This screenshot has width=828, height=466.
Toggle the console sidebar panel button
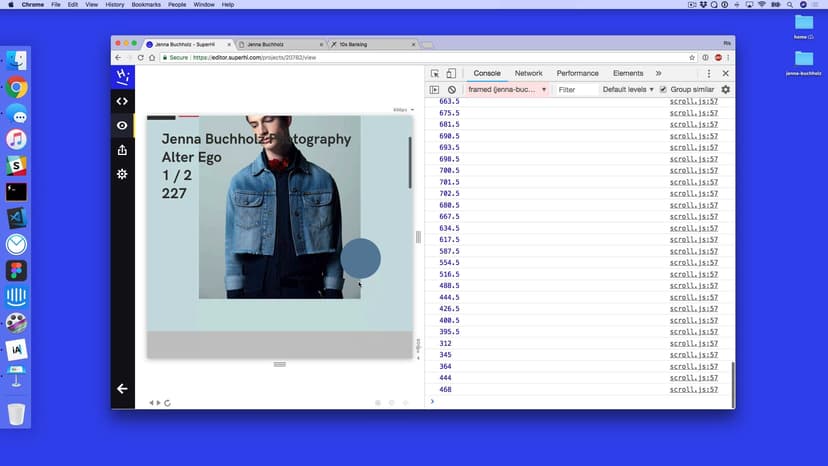click(x=435, y=90)
